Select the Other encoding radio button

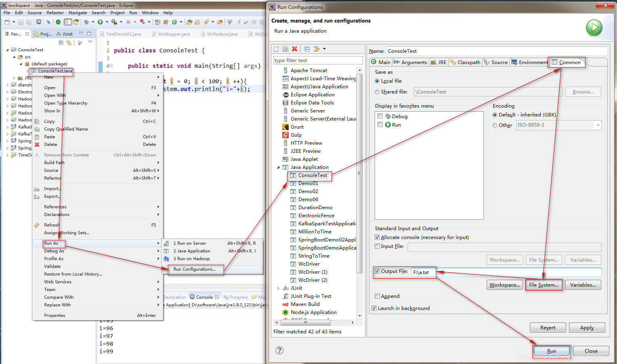(495, 125)
